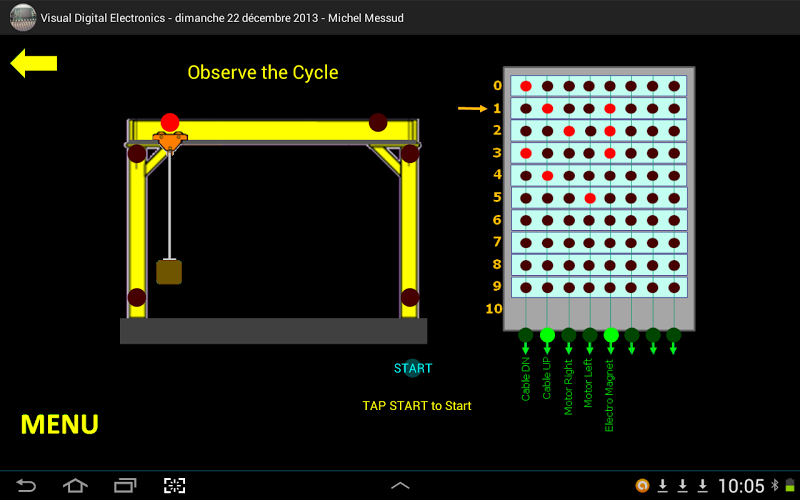Open Android recent apps
Image resolution: width=800 pixels, height=500 pixels.
coord(125,485)
